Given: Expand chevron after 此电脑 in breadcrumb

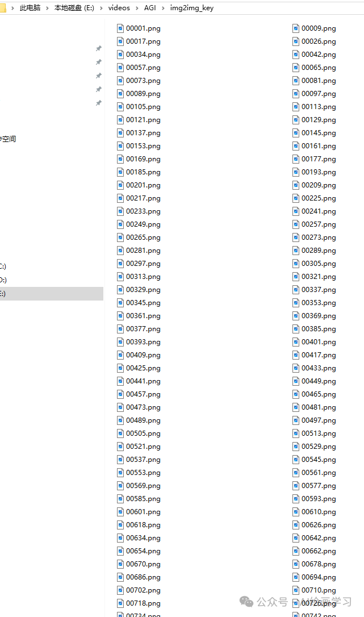Looking at the screenshot, I should (47, 8).
